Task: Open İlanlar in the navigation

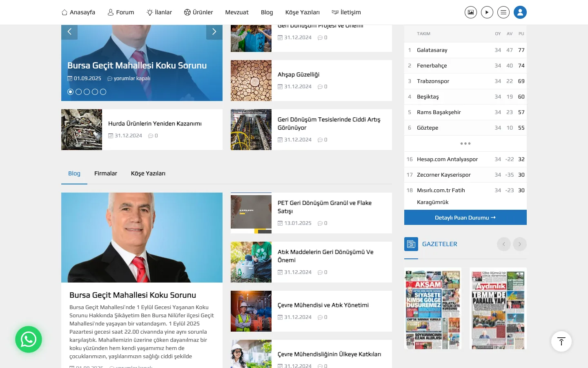Action: click(x=159, y=12)
